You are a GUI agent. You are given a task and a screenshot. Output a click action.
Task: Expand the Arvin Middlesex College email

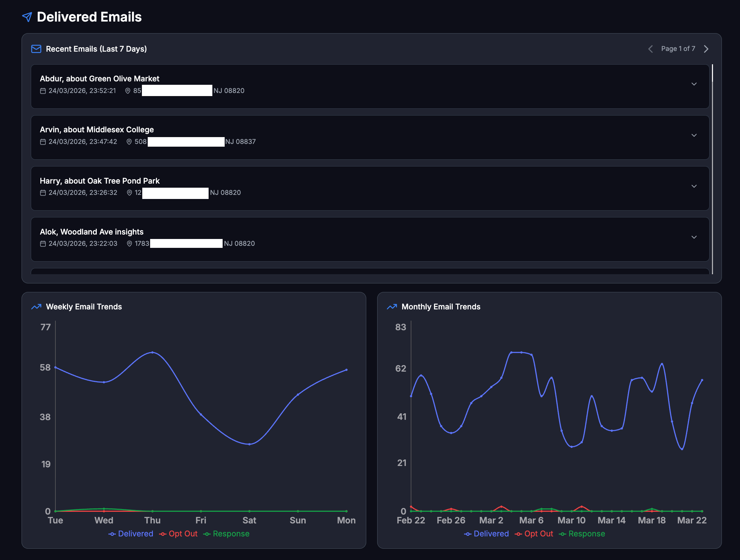coord(694,135)
